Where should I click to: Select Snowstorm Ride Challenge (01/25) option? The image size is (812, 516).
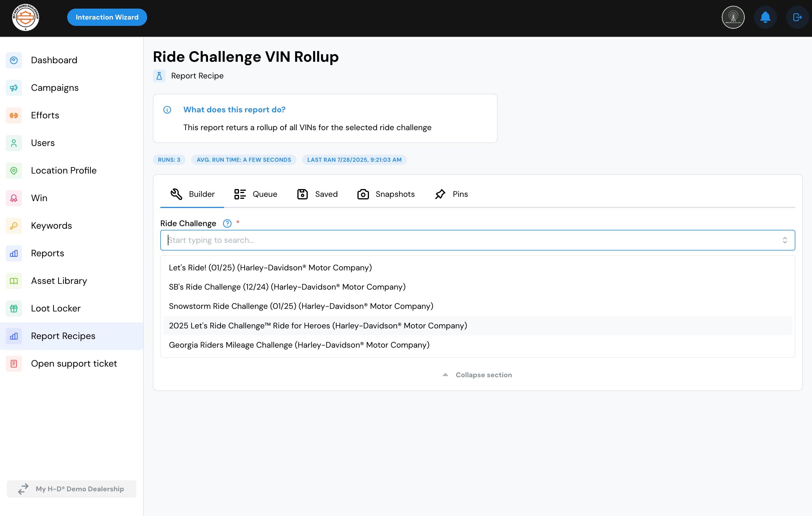[301, 306]
